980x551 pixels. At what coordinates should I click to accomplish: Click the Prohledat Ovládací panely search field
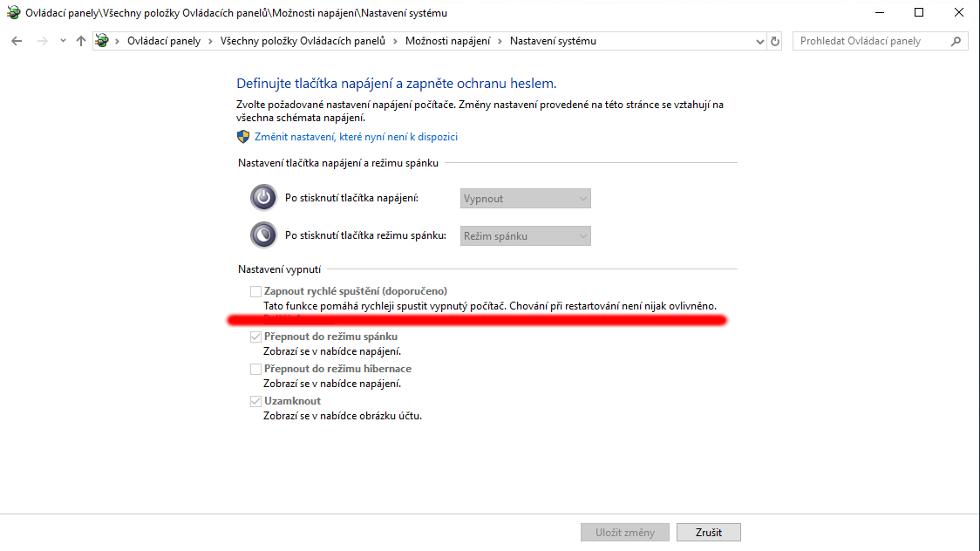pos(870,41)
